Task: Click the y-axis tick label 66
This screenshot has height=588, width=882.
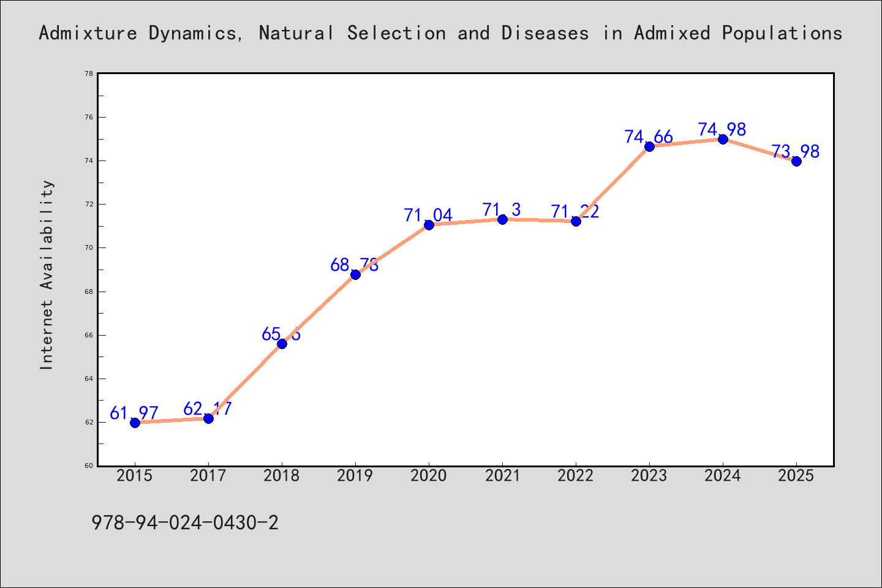Action: (x=89, y=335)
